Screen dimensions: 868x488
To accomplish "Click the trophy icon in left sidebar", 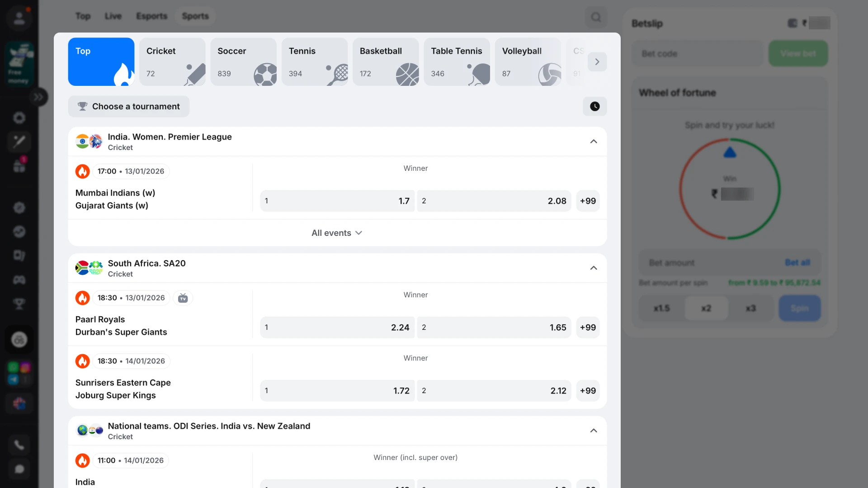I will 19,304.
